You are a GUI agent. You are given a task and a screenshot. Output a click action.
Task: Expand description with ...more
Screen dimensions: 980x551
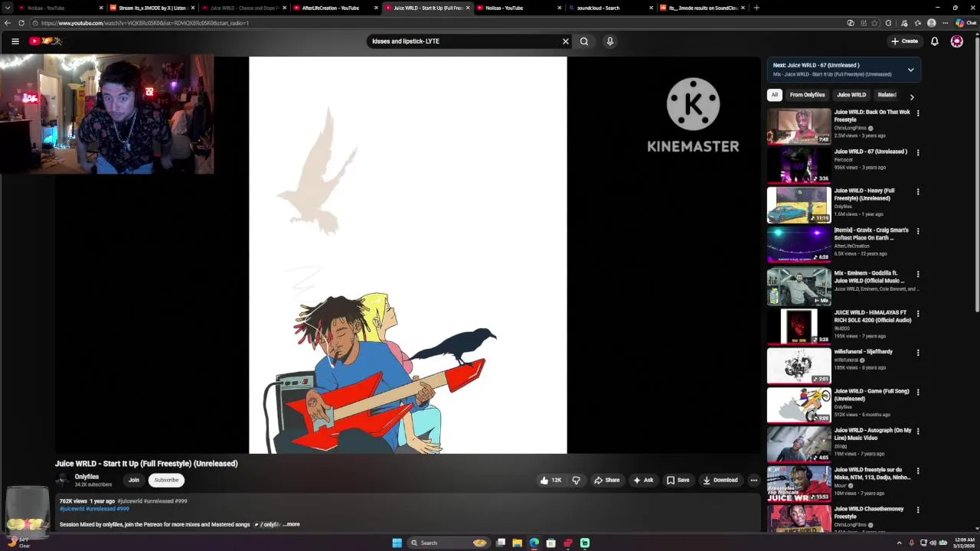point(292,524)
